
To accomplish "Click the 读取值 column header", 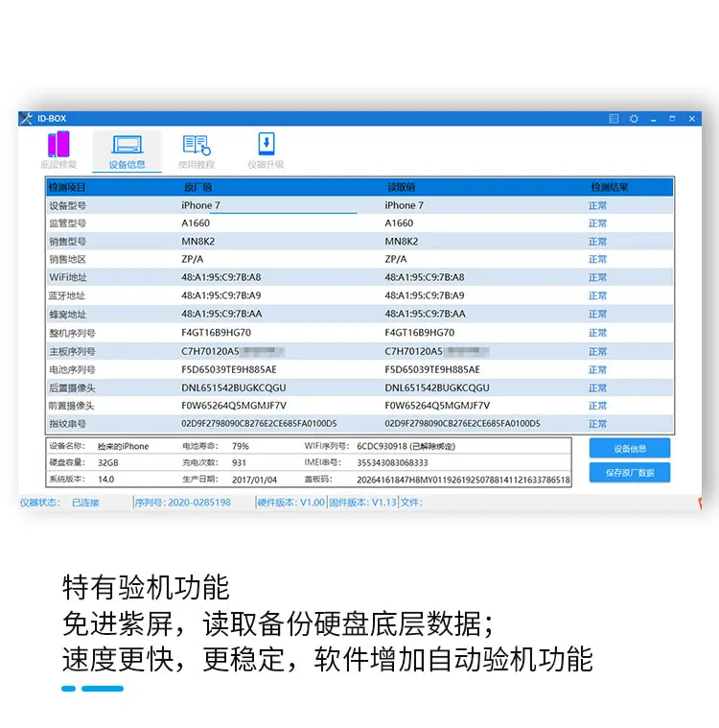I will (x=402, y=188).
